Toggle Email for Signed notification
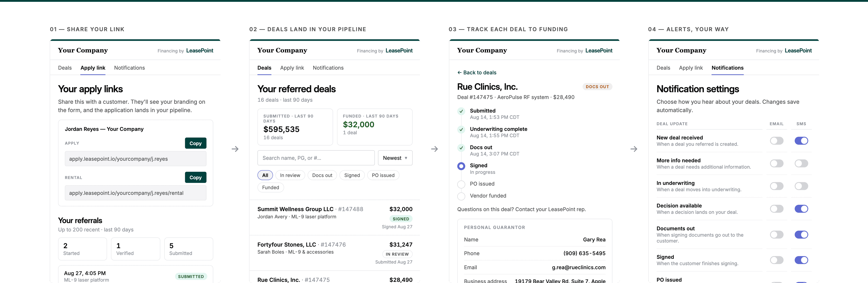The image size is (868, 283). coord(776,260)
